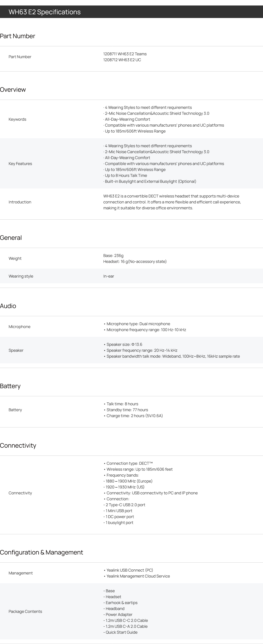Click the "General" section heading
Image resolution: width=263 pixels, height=644 pixels.
click(x=11, y=238)
